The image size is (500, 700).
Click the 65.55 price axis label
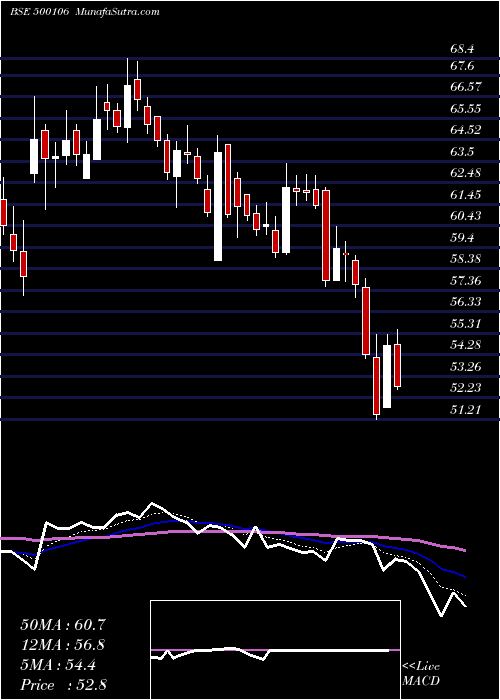(465, 108)
